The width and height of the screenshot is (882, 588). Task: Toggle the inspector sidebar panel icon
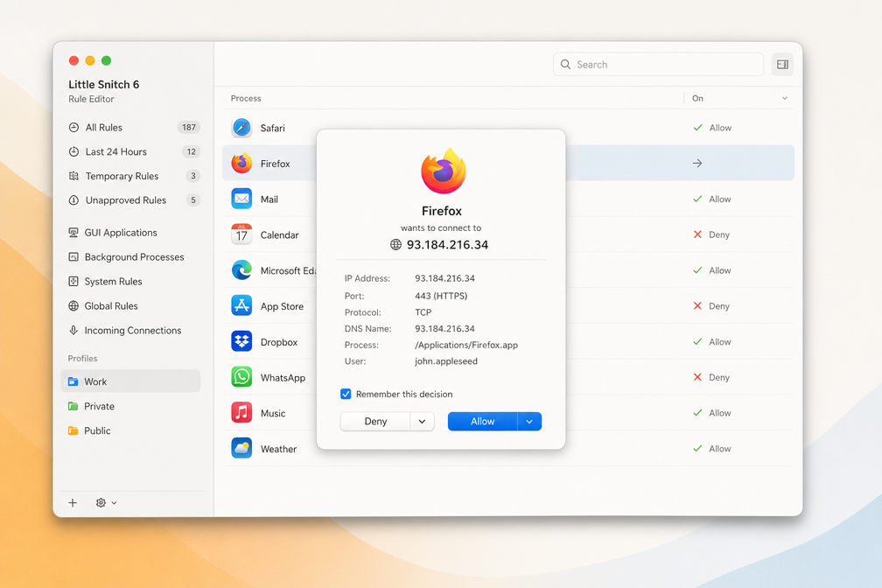tap(782, 65)
